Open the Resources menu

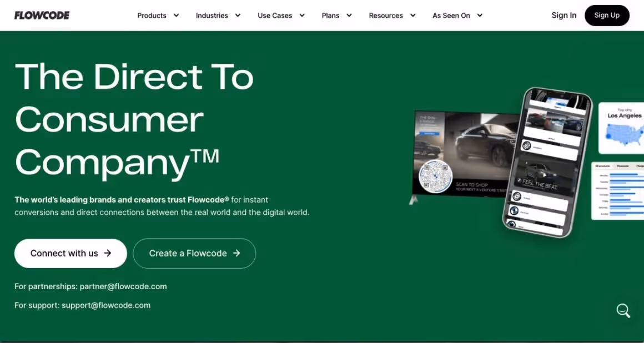386,16
